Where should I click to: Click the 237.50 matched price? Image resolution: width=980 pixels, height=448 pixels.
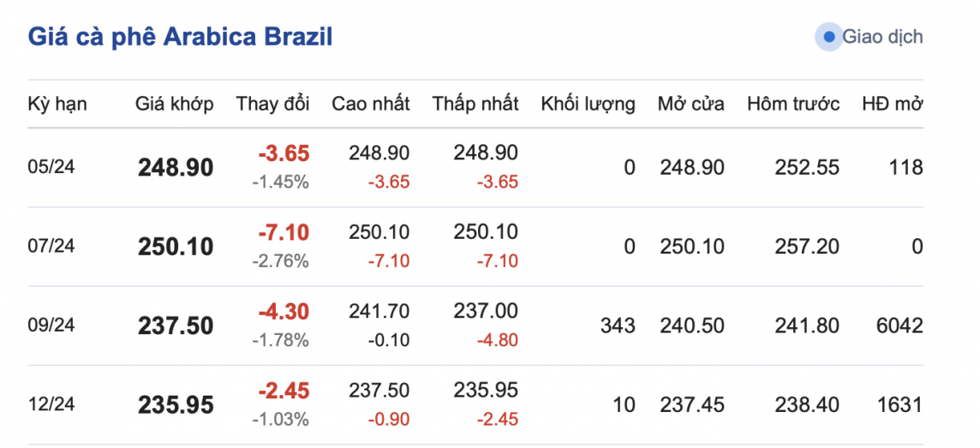176,326
